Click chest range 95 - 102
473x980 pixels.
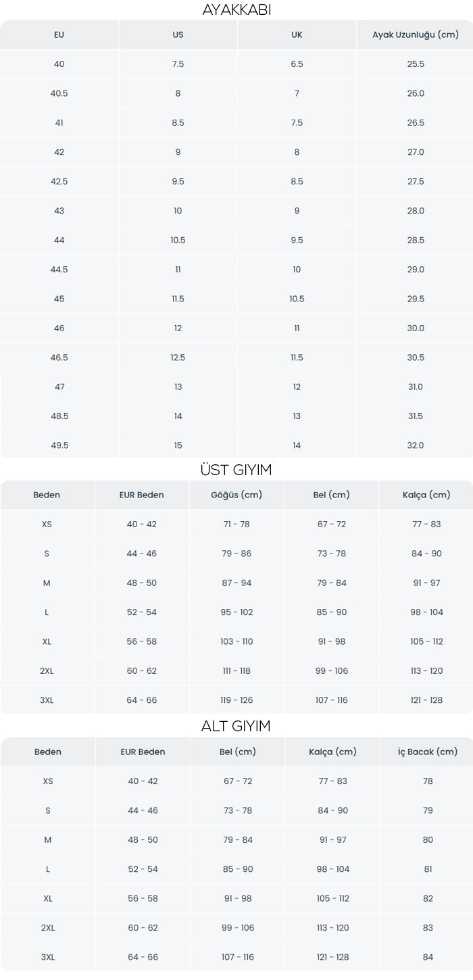236,612
